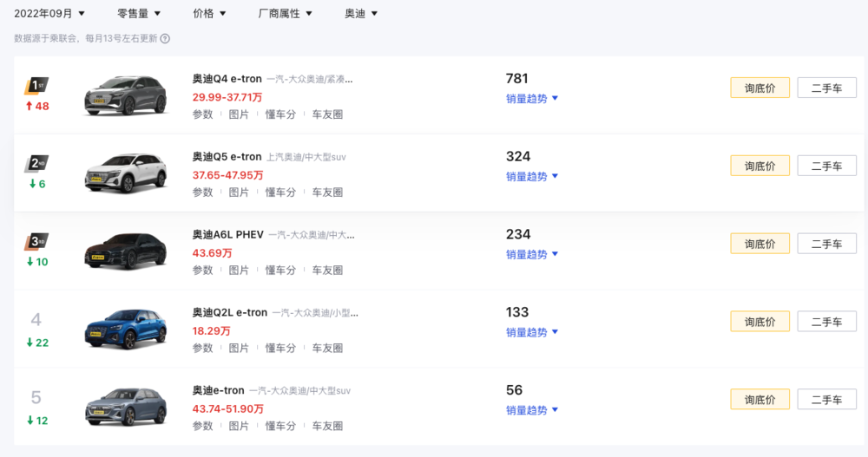The height and width of the screenshot is (457, 868).
Task: Click 询底价 for 奥迪A6L PHEV
Action: (x=760, y=244)
